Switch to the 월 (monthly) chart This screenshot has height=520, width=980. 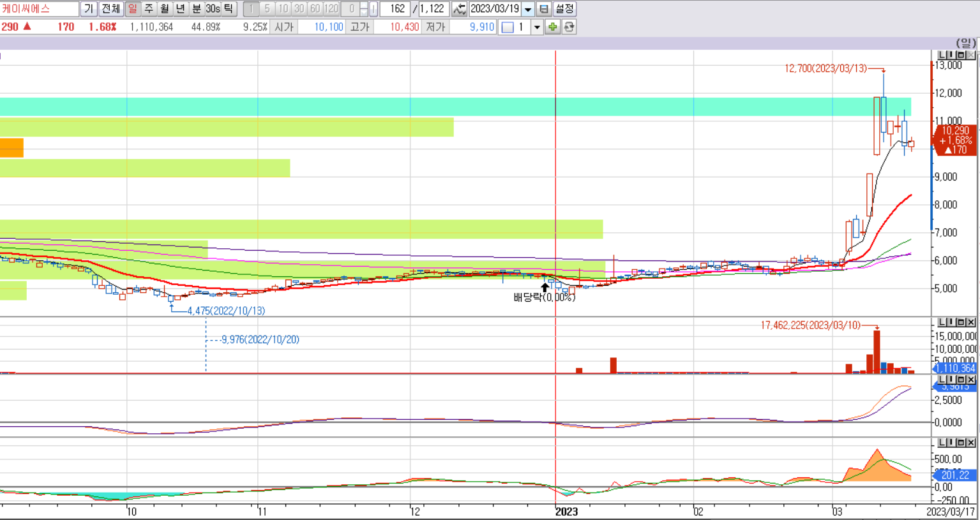tap(164, 9)
